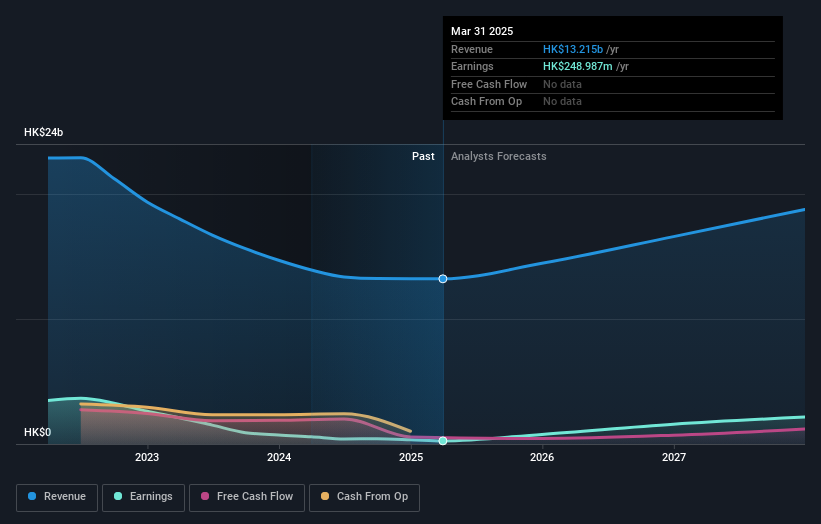Click the Past label
This screenshot has width=821, height=524.
(423, 157)
